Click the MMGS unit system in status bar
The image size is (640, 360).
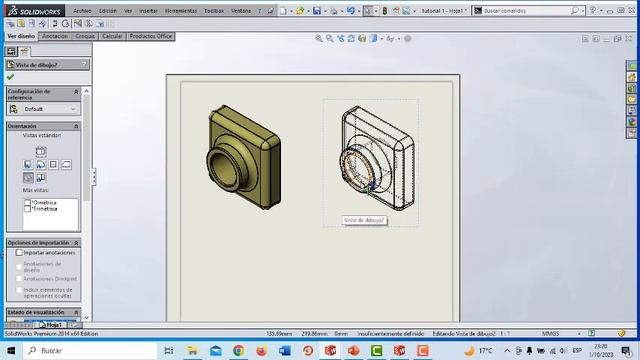click(x=551, y=333)
